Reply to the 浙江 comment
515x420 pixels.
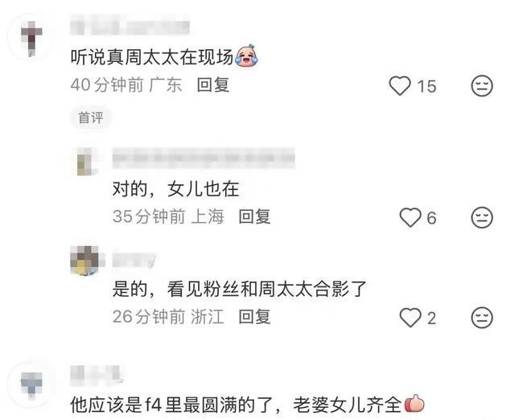pos(254,316)
